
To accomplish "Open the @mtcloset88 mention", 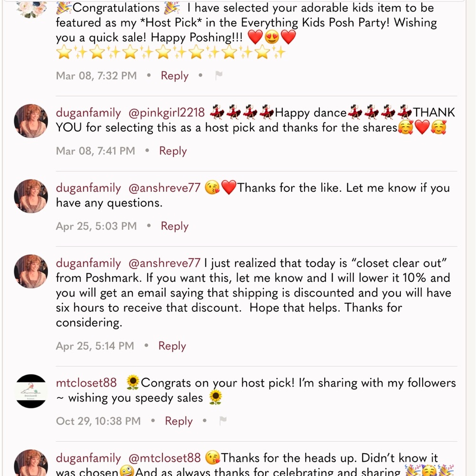I will [165, 458].
